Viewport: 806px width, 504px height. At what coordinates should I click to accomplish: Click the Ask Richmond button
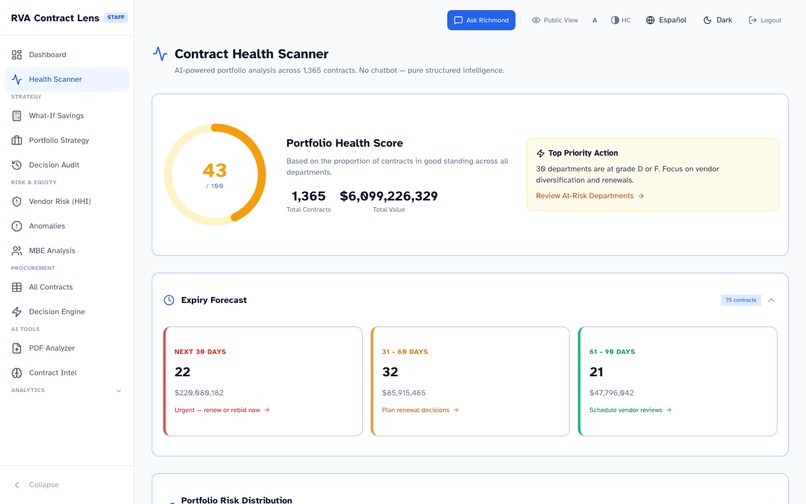coord(481,20)
